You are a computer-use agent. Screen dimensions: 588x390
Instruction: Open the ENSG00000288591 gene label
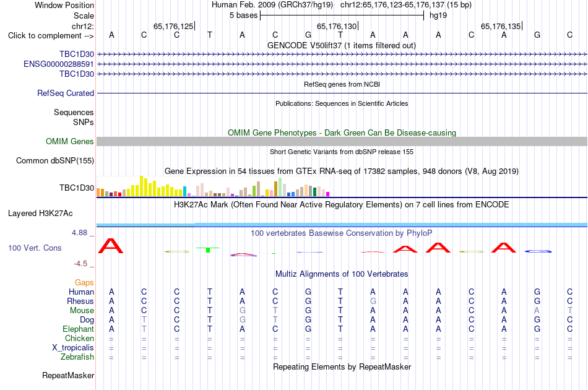tap(59, 64)
